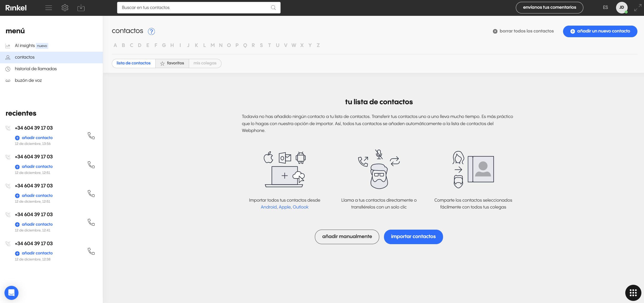
Task: Click the download inbox icon
Action: tap(81, 8)
